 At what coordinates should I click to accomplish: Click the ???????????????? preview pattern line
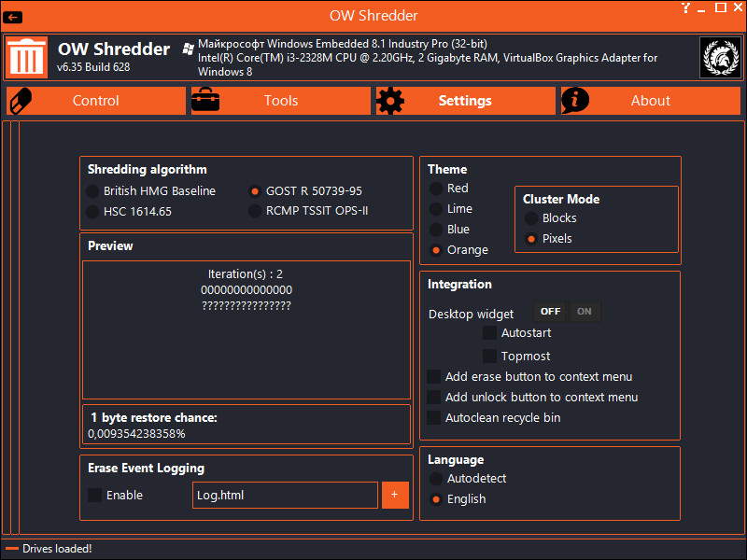(x=247, y=306)
